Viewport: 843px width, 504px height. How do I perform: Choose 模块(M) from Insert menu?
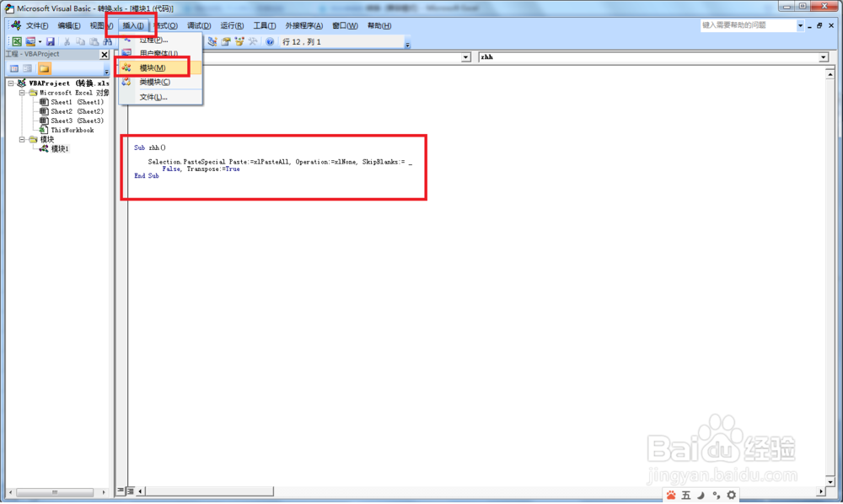[x=160, y=67]
